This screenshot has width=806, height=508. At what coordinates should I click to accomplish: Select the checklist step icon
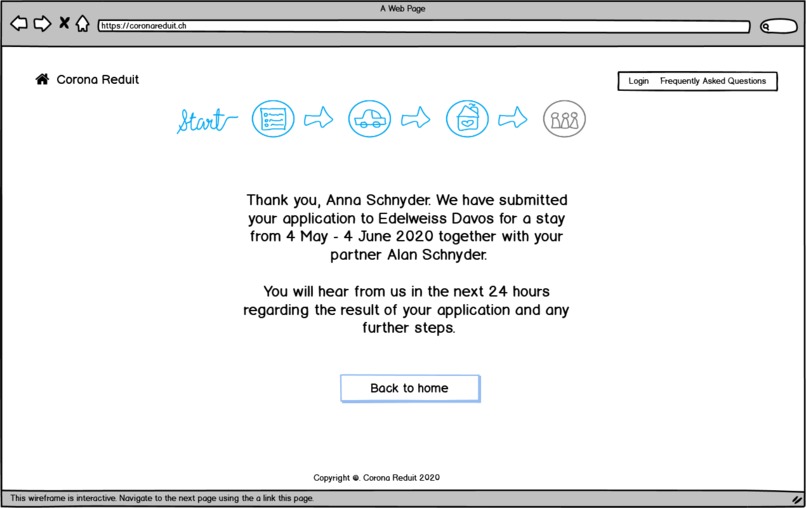pyautogui.click(x=273, y=119)
